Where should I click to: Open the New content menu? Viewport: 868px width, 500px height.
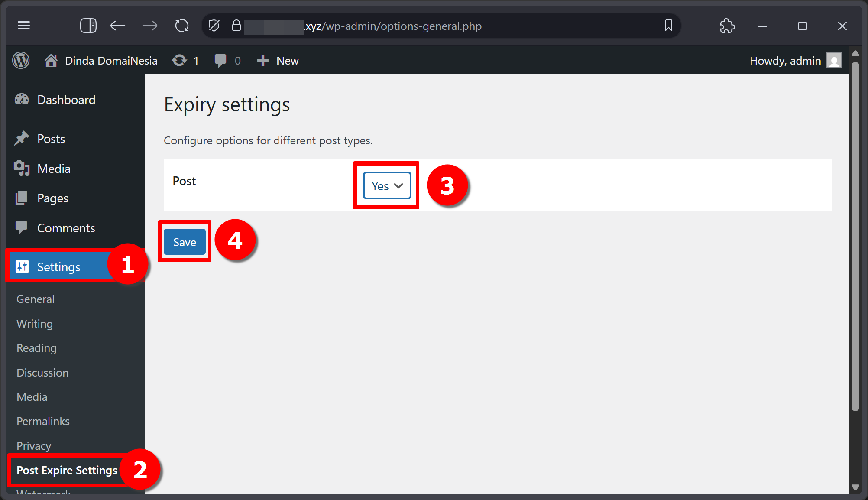[x=278, y=61]
